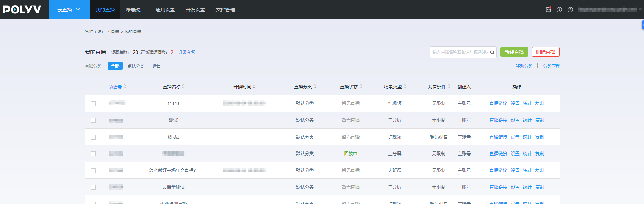Click the download icon in header

(x=559, y=10)
